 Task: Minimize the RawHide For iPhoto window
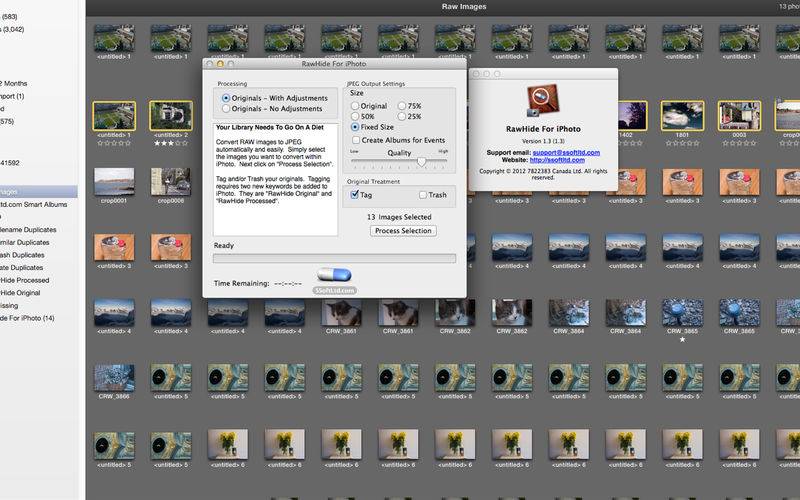point(220,64)
